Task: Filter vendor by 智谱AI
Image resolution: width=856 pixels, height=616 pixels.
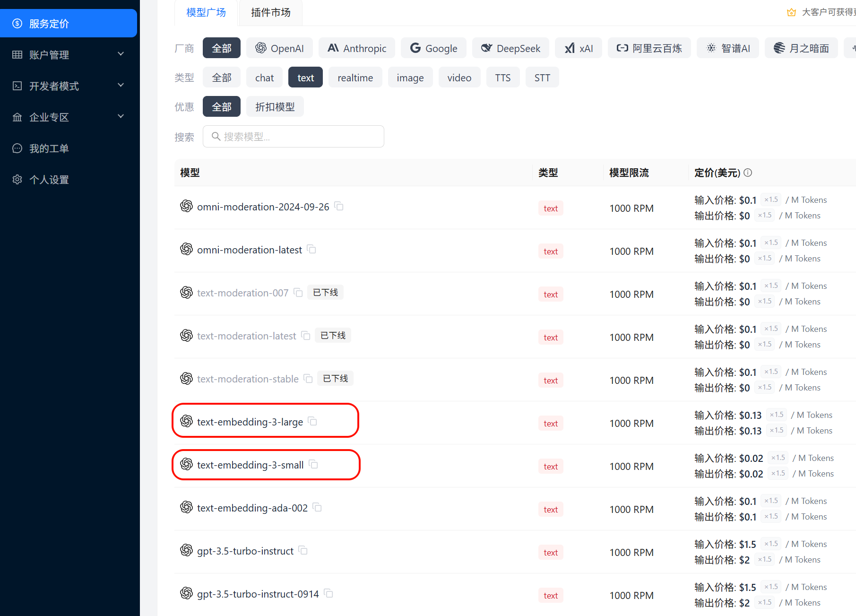Action: pyautogui.click(x=728, y=48)
